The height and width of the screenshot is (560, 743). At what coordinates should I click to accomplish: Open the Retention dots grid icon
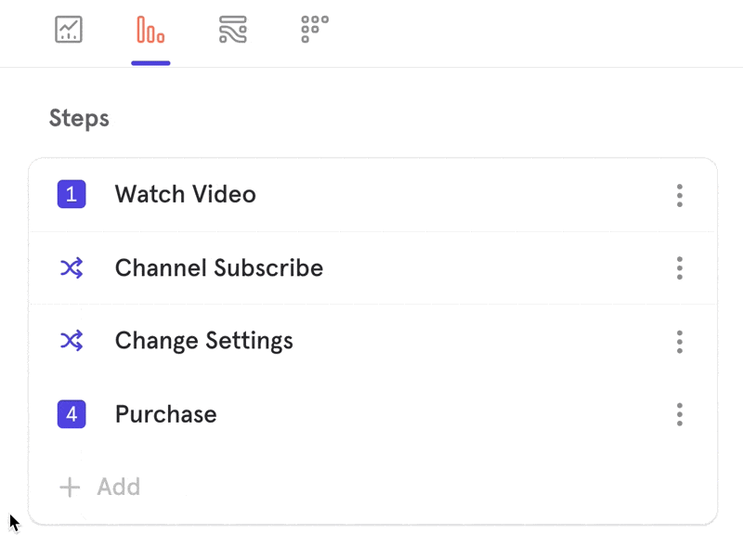click(x=315, y=30)
